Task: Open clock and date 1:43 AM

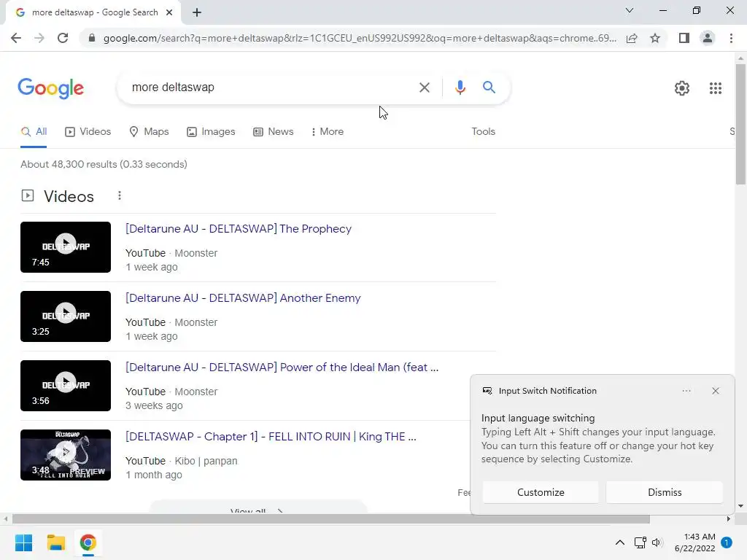Action: (694, 542)
